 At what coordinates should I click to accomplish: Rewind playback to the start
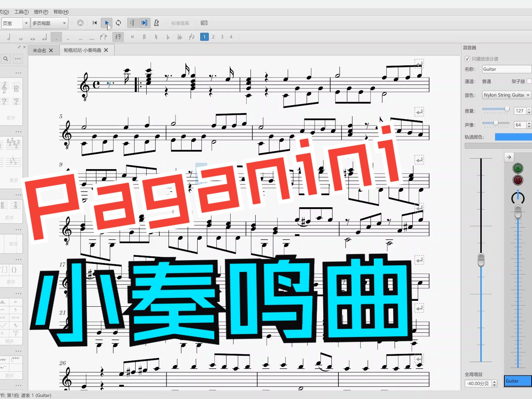[95, 23]
